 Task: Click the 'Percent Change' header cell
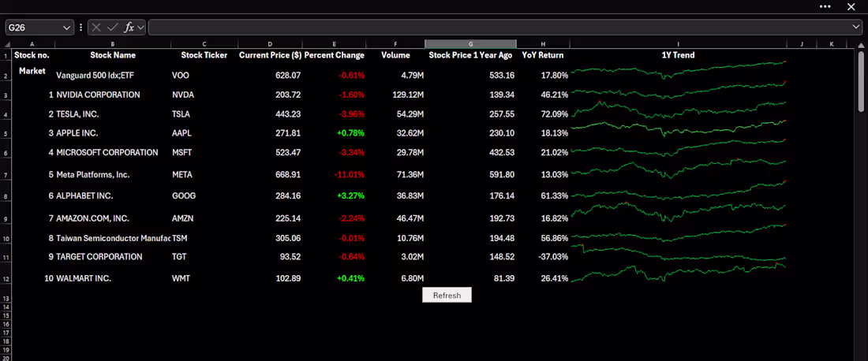(335, 55)
